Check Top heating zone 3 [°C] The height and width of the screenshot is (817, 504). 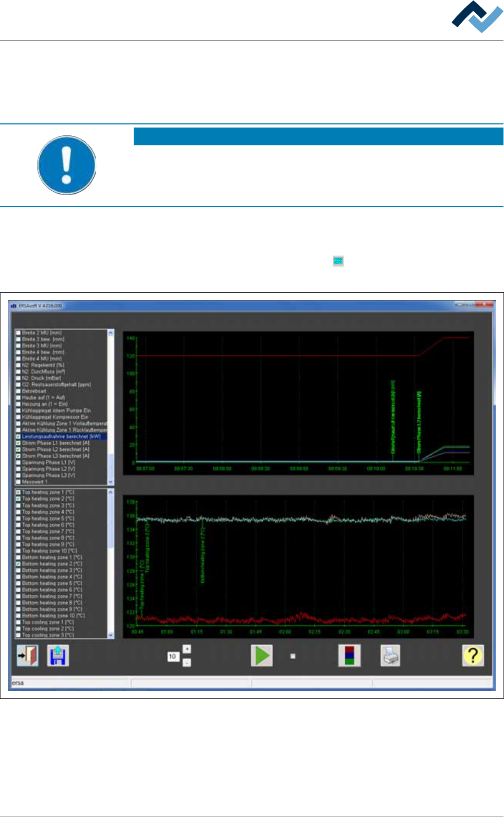pos(19,505)
